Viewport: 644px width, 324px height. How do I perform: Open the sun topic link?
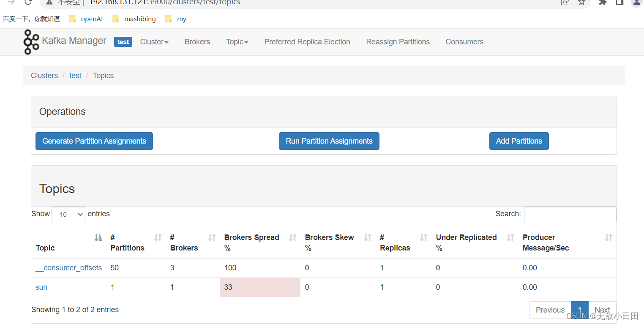(41, 287)
